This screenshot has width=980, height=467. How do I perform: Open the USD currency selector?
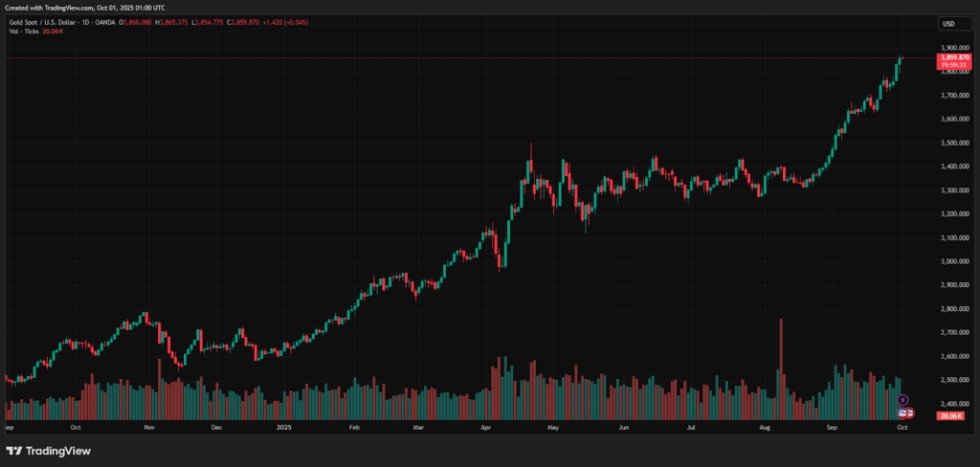coord(948,23)
